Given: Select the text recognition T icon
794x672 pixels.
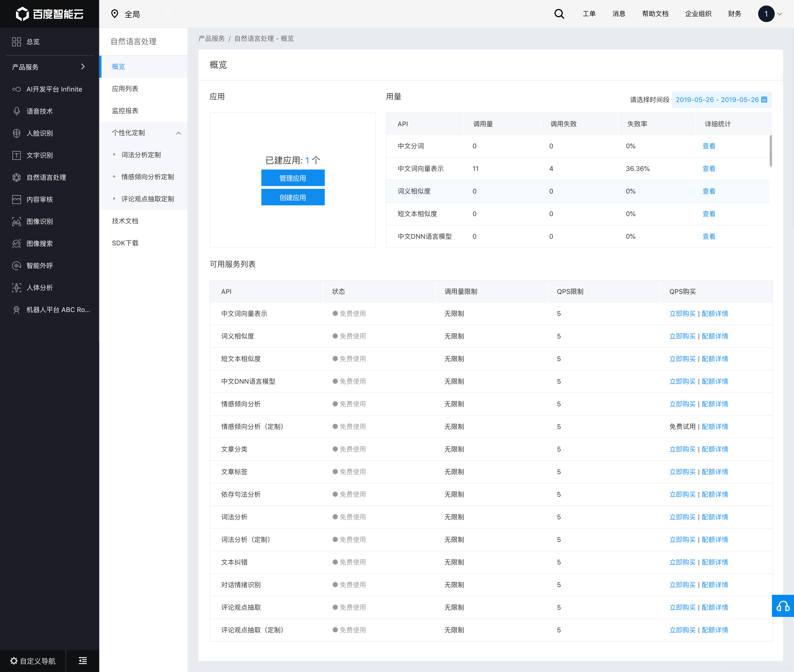Looking at the screenshot, I should [16, 155].
